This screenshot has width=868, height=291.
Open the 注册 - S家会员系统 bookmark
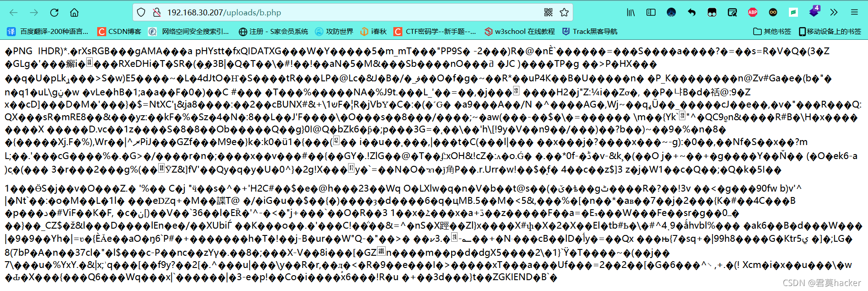pos(274,31)
